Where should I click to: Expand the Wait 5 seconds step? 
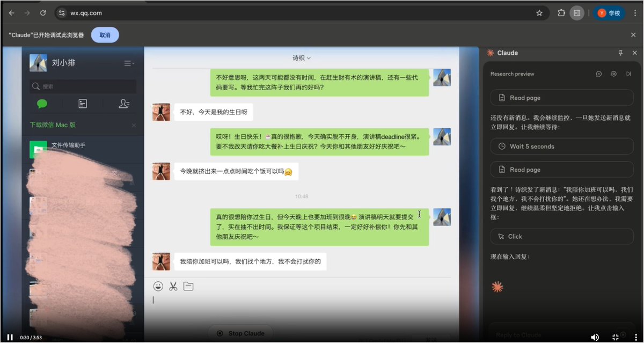click(562, 146)
